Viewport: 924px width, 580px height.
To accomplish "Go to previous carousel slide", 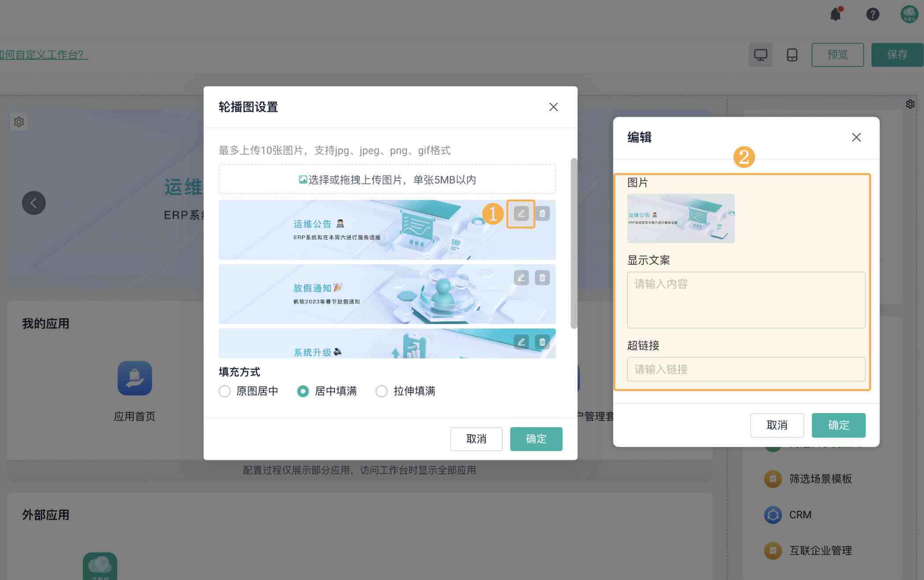I will pyautogui.click(x=34, y=203).
